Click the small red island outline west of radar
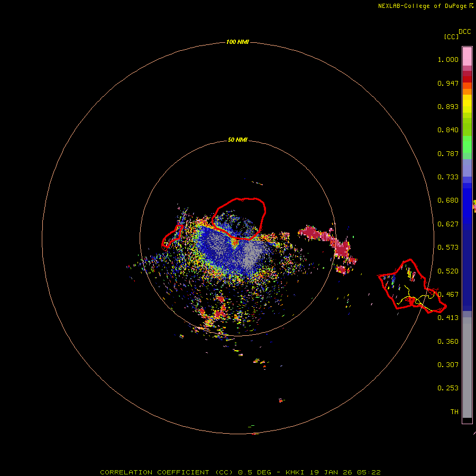This screenshot has height=476, width=476. click(172, 236)
